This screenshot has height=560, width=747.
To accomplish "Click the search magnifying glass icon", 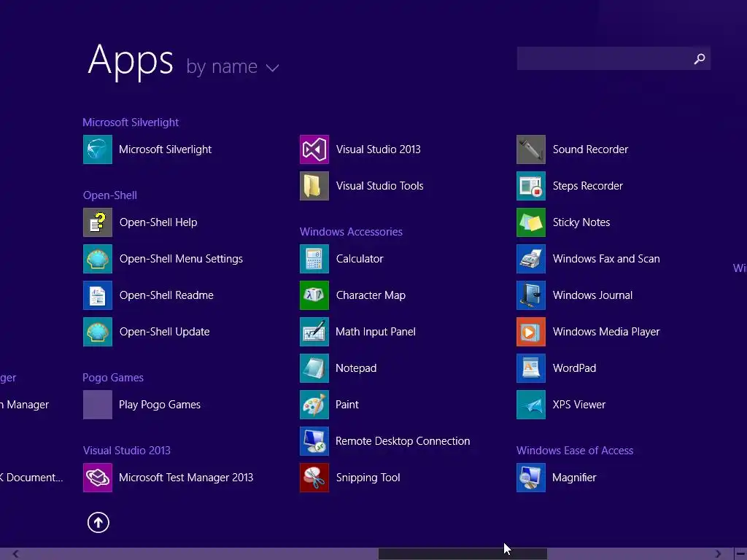I will 700,58.
